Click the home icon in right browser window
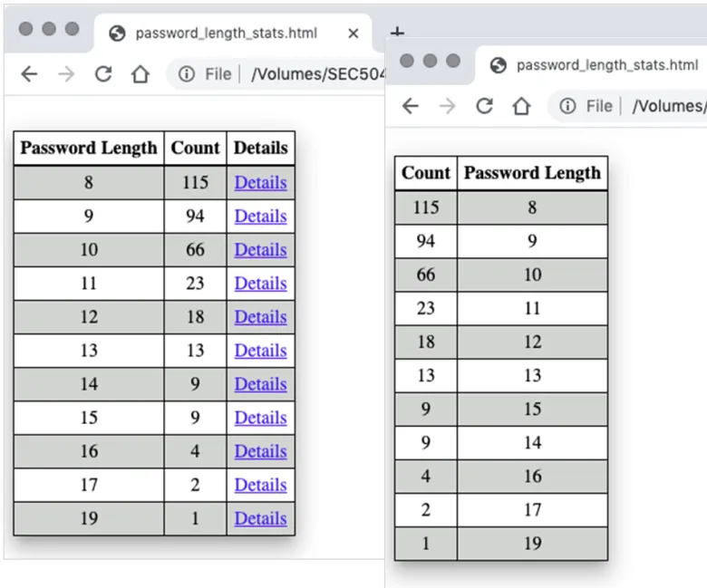707x588 pixels. (521, 106)
